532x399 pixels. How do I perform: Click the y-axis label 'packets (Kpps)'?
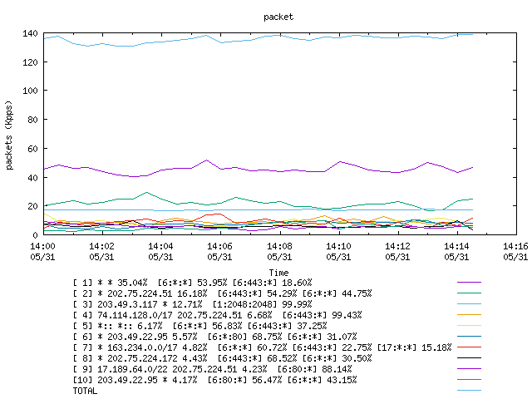click(x=9, y=135)
